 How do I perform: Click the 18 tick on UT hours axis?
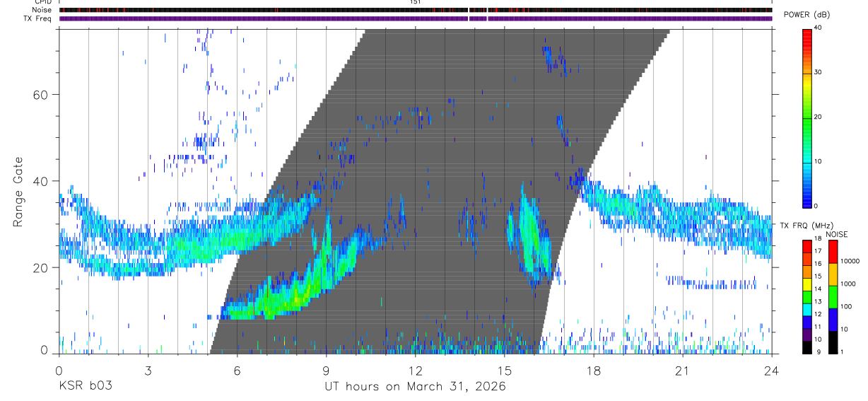[x=593, y=371]
